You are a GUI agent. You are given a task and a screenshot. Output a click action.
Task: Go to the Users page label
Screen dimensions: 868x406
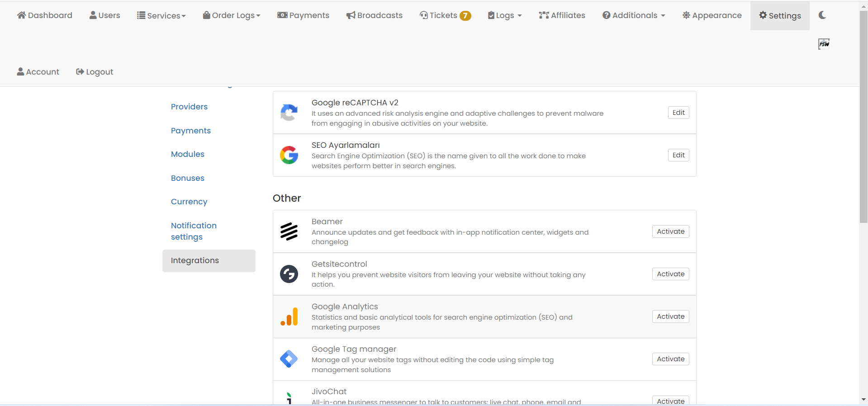pos(109,15)
